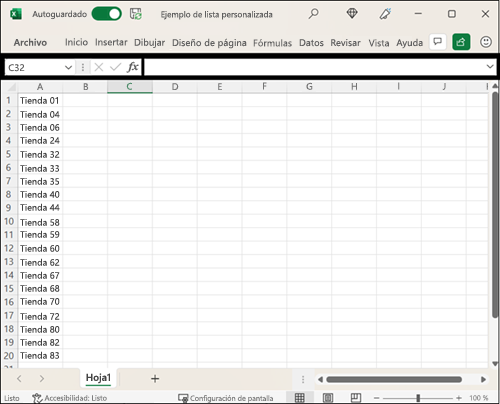Expand the formula bar chevron
The image size is (500, 404).
(x=490, y=67)
